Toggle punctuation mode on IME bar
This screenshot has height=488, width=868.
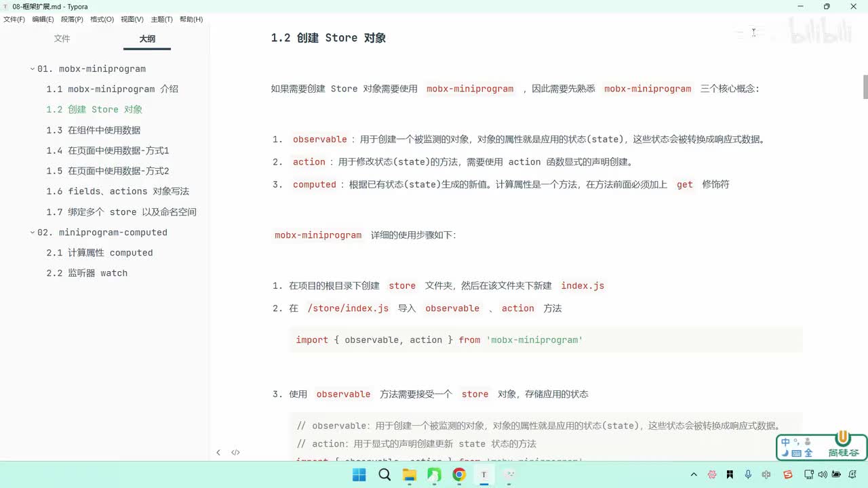(x=796, y=441)
